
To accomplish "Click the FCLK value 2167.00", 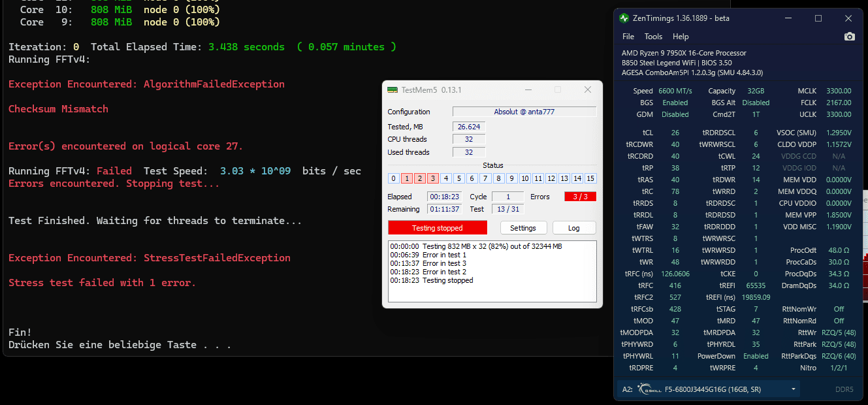I will click(839, 103).
